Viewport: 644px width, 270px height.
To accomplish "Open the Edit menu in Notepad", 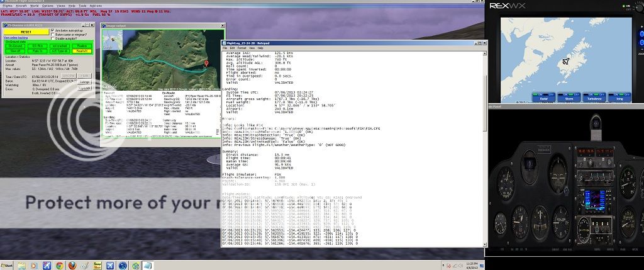I will 232,48.
